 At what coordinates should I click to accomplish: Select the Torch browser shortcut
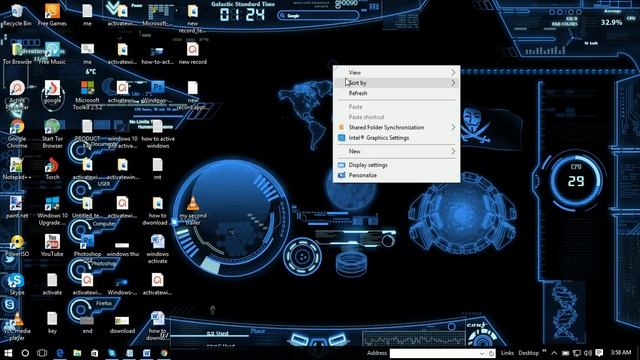click(x=52, y=169)
